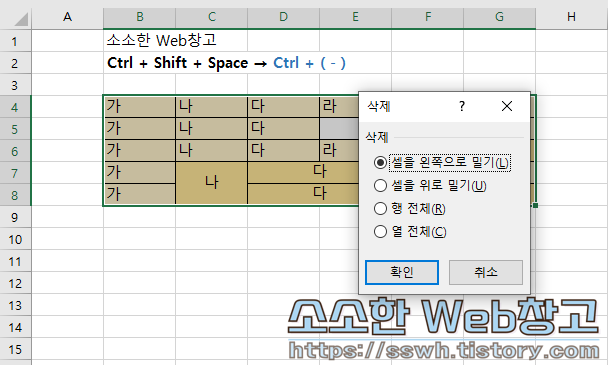Select row 11 header
This screenshot has width=608, height=365.
coord(16,261)
